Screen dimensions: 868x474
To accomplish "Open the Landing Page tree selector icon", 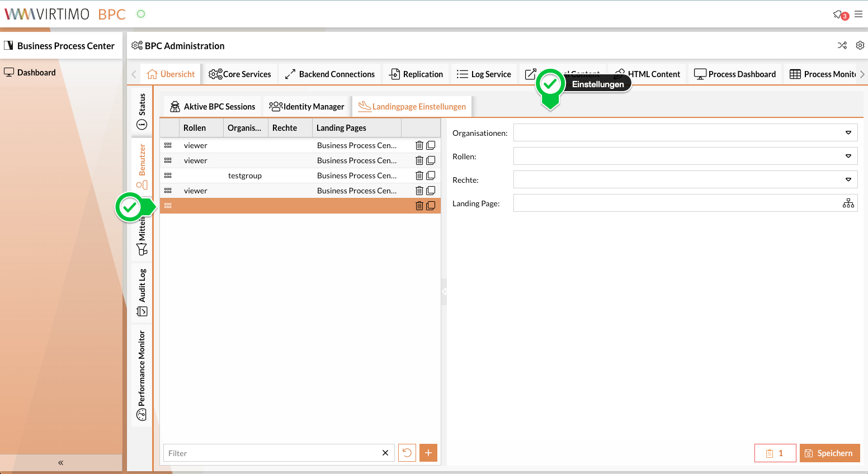I will pyautogui.click(x=848, y=203).
